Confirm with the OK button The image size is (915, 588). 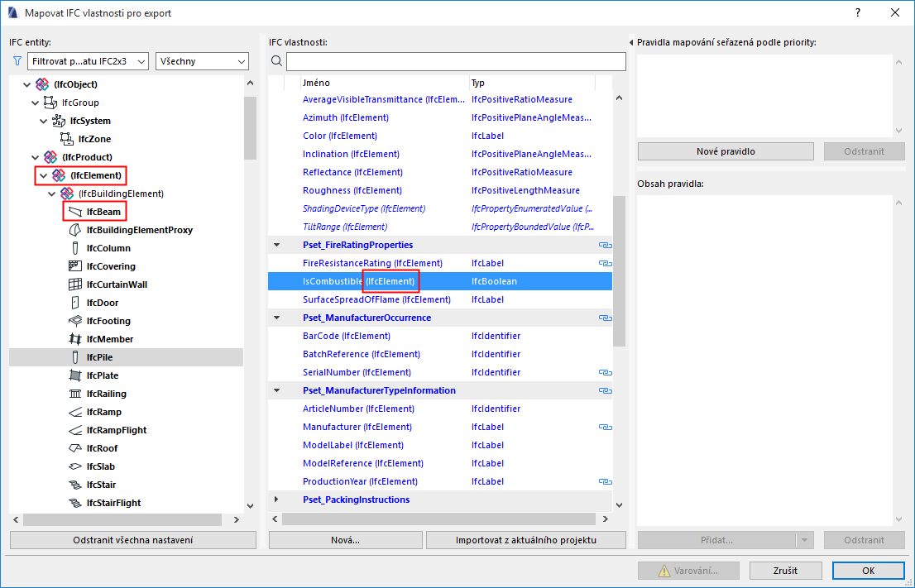[x=869, y=571]
